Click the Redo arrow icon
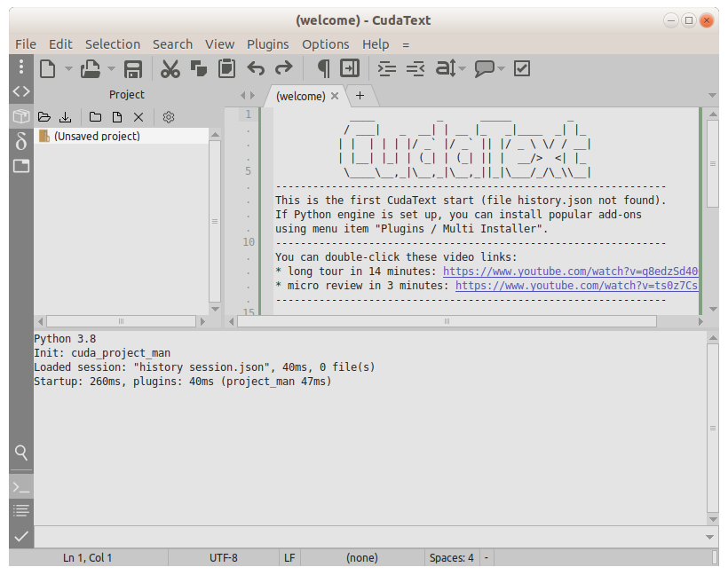This screenshot has width=728, height=575. coord(284,68)
